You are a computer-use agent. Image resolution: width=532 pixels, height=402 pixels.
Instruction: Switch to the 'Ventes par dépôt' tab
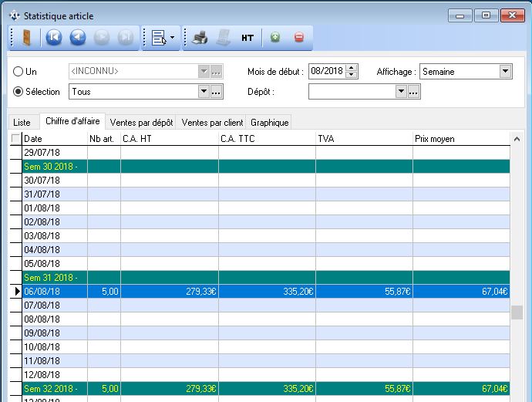(141, 122)
